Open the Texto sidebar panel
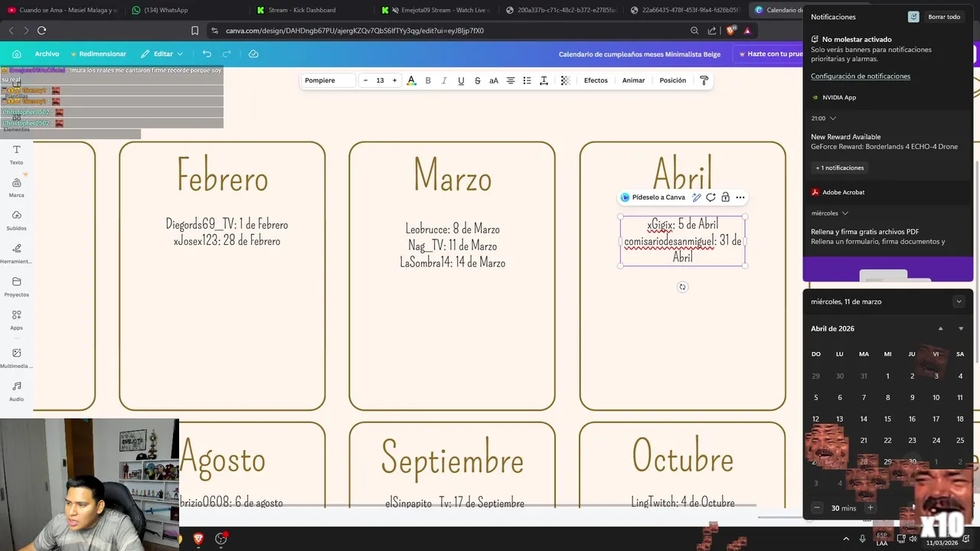The width and height of the screenshot is (980, 551). pos(16,155)
